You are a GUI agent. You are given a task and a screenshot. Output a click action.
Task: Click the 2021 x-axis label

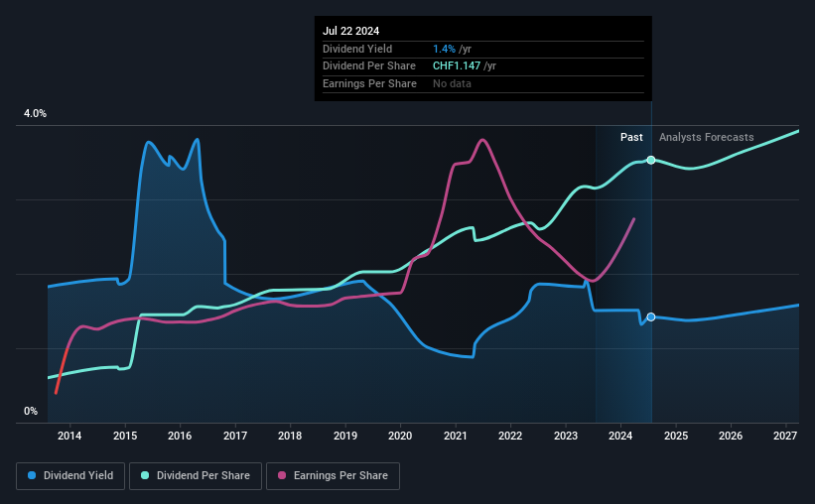[x=456, y=436]
